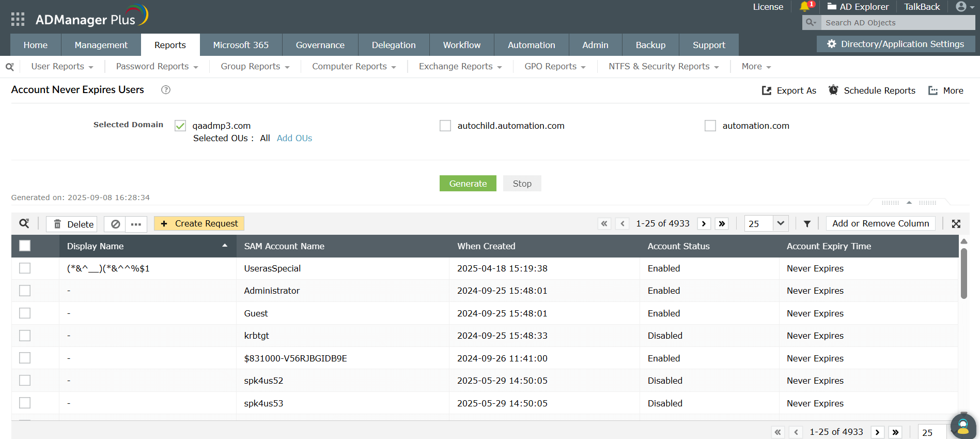The width and height of the screenshot is (980, 439).
Task: Go to first page in bottom pagination
Action: (x=778, y=432)
